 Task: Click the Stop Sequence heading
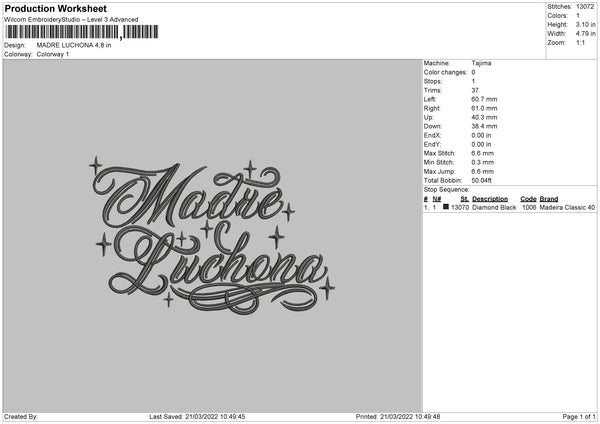(x=446, y=190)
